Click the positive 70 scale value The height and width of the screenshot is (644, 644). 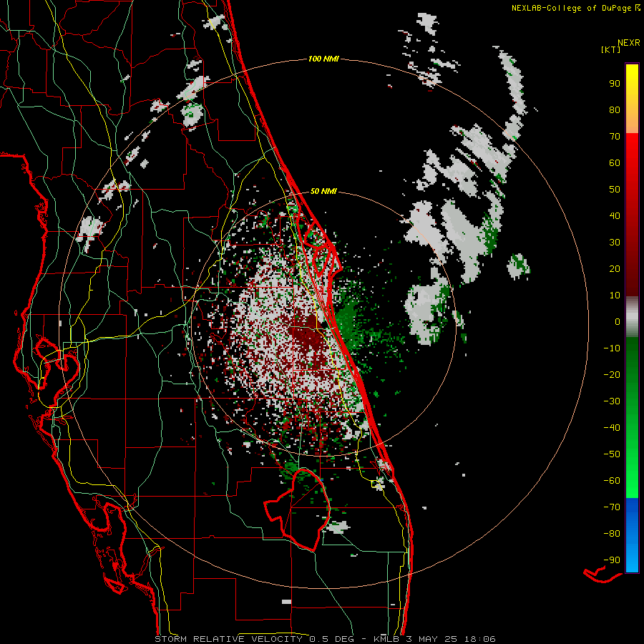tap(615, 137)
